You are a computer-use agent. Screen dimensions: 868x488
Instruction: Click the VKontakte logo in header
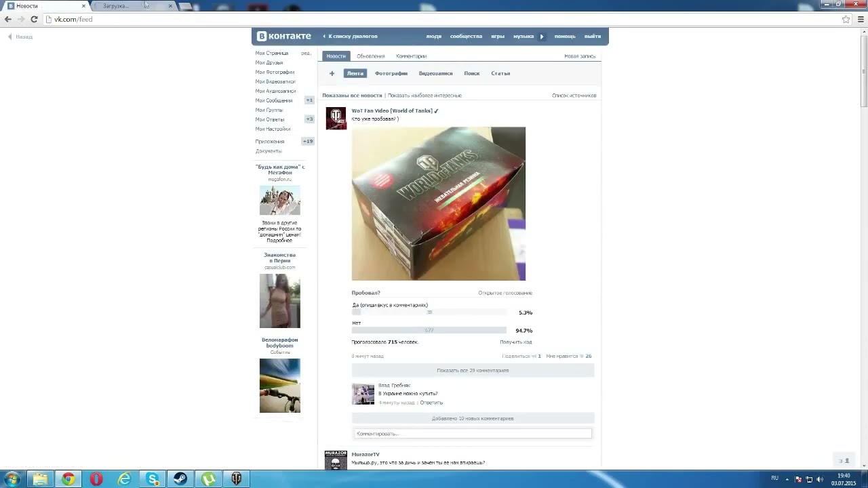(x=284, y=36)
